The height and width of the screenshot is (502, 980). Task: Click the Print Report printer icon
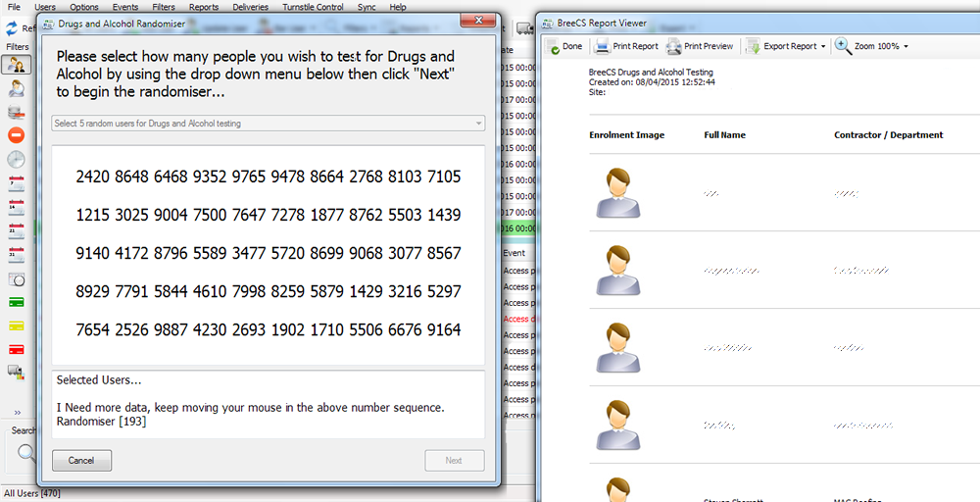(603, 46)
